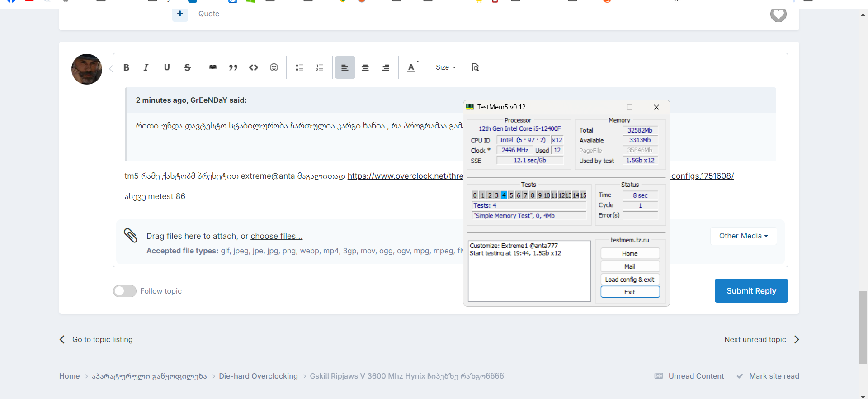Apply italic formatting

click(x=146, y=67)
